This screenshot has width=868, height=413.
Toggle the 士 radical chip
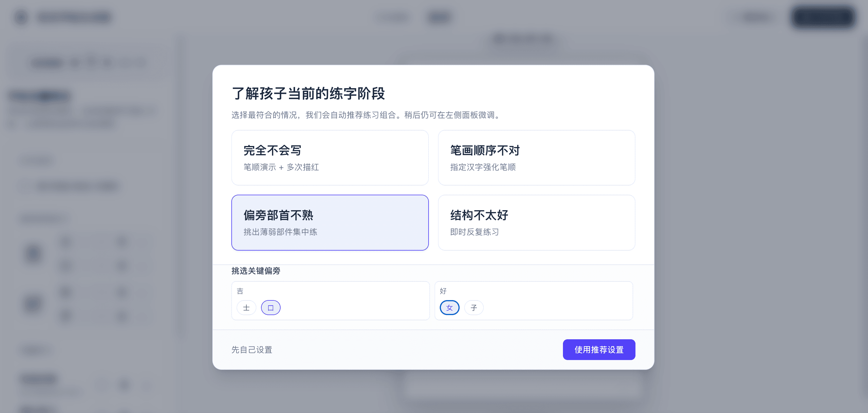[246, 308]
